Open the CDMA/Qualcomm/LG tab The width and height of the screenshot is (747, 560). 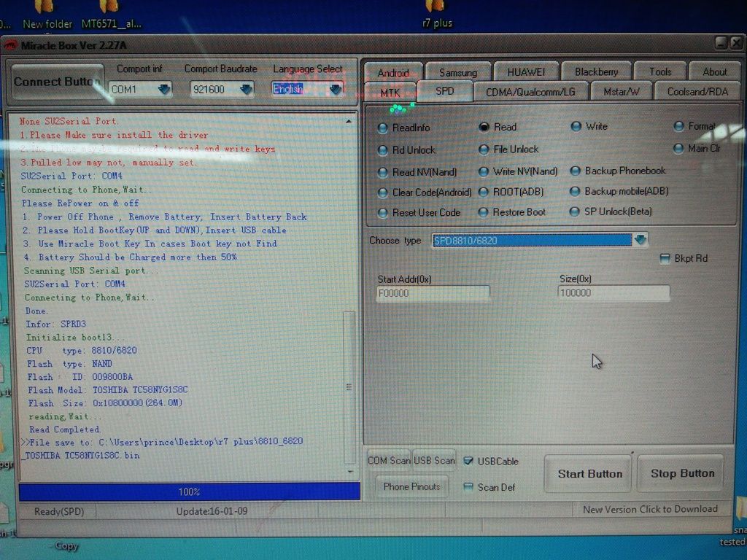(530, 91)
